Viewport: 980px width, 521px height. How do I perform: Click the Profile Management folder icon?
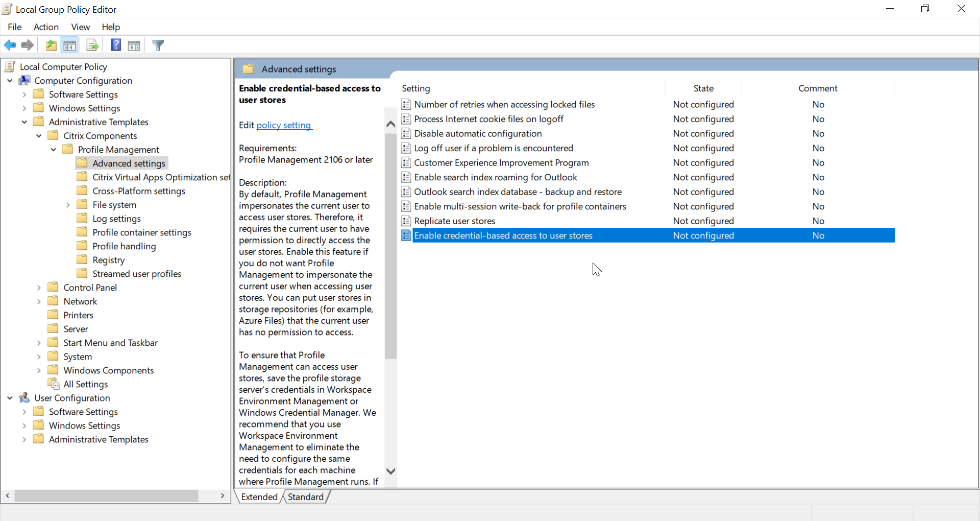pos(67,149)
